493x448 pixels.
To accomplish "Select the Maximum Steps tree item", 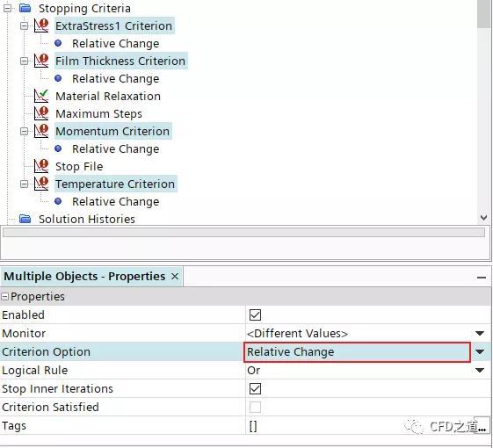I will coord(98,114).
